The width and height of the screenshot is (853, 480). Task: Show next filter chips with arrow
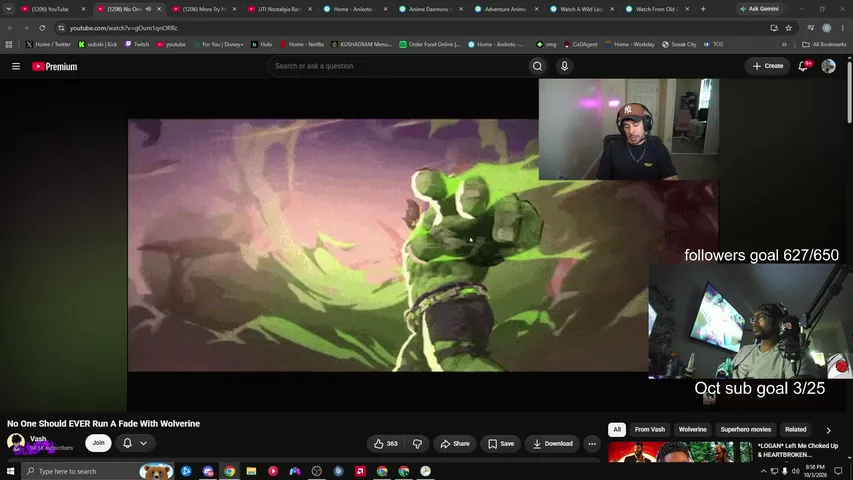pyautogui.click(x=829, y=430)
